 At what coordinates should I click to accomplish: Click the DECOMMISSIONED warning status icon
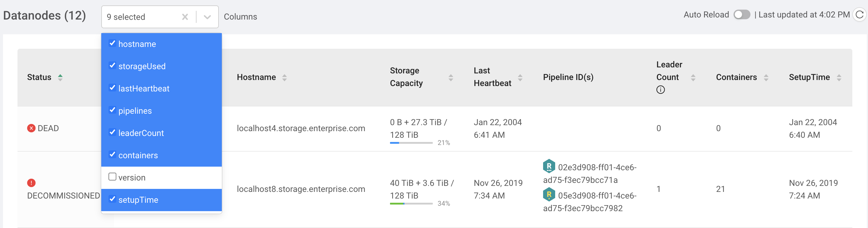(31, 183)
